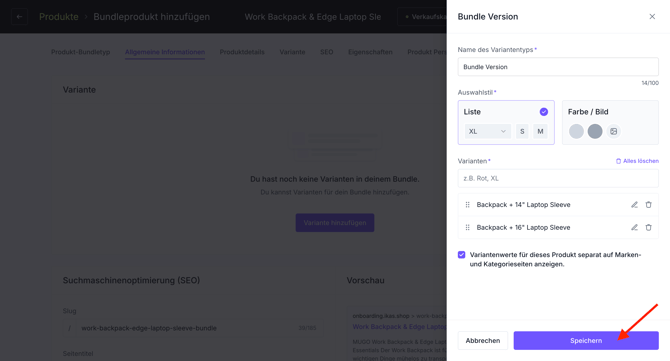Click Abbrechen to cancel
The image size is (670, 361).
(483, 340)
